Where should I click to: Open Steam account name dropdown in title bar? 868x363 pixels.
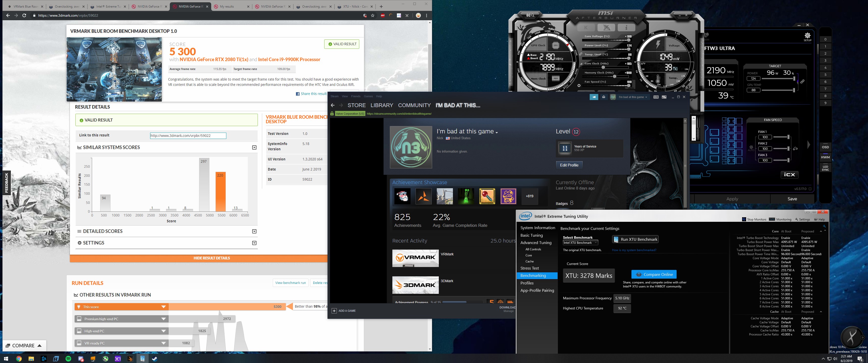tap(633, 97)
